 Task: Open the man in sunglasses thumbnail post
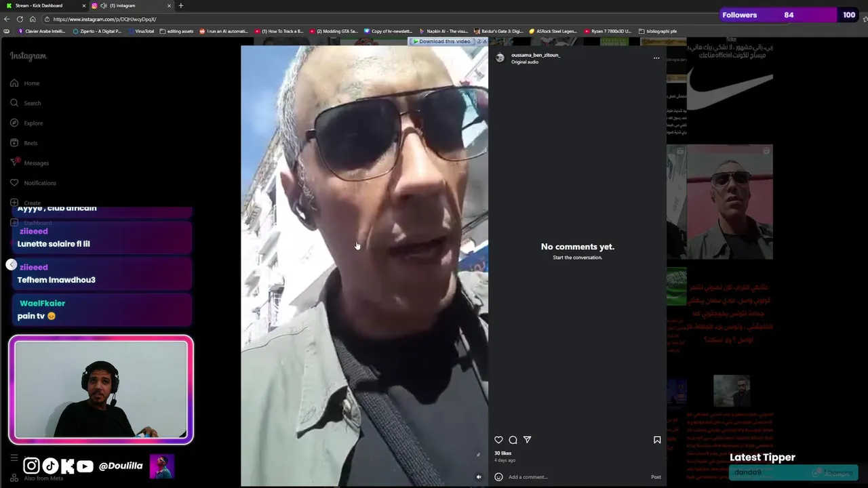click(x=730, y=202)
